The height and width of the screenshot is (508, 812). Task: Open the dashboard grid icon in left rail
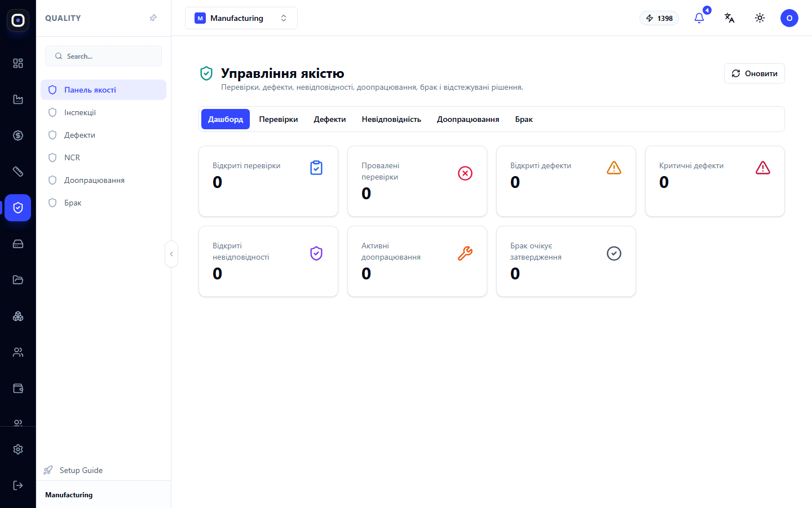(18, 63)
